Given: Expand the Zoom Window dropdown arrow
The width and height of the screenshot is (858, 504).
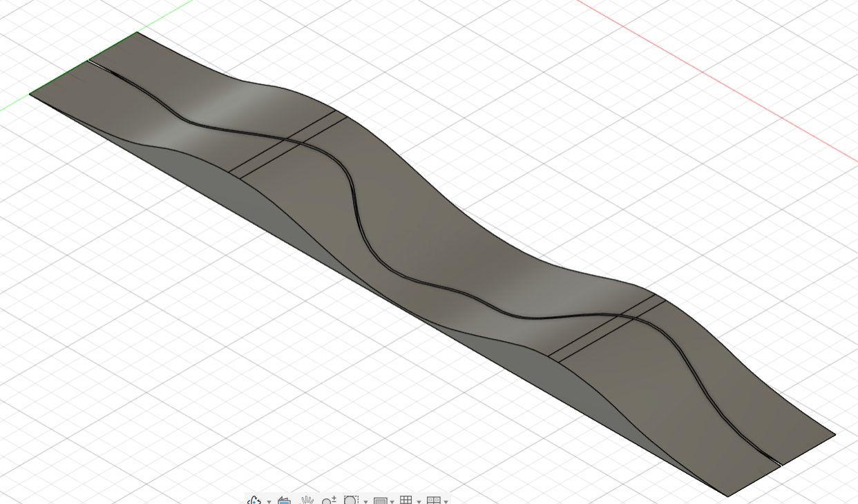Looking at the screenshot, I should tap(365, 501).
